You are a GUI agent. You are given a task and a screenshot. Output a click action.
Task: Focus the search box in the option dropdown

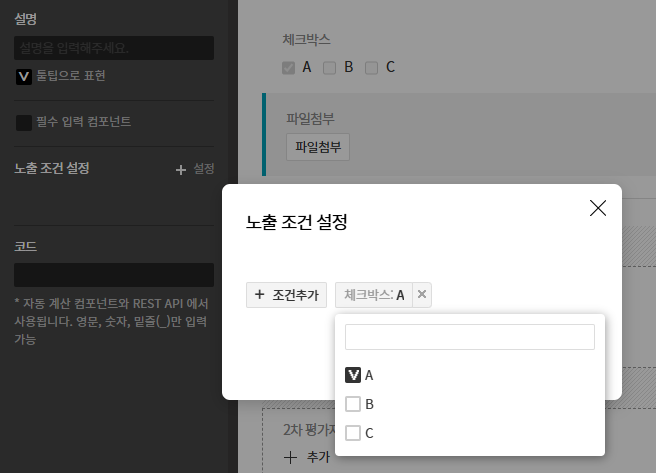tap(469, 337)
